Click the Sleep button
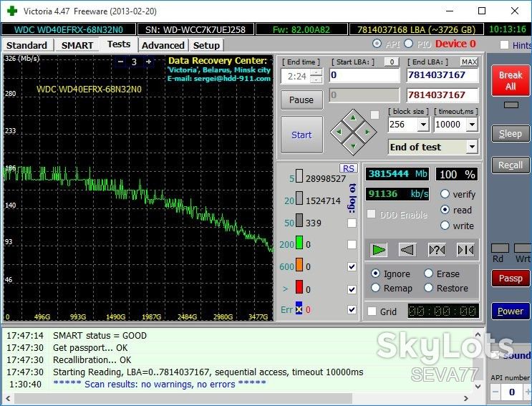 point(511,134)
